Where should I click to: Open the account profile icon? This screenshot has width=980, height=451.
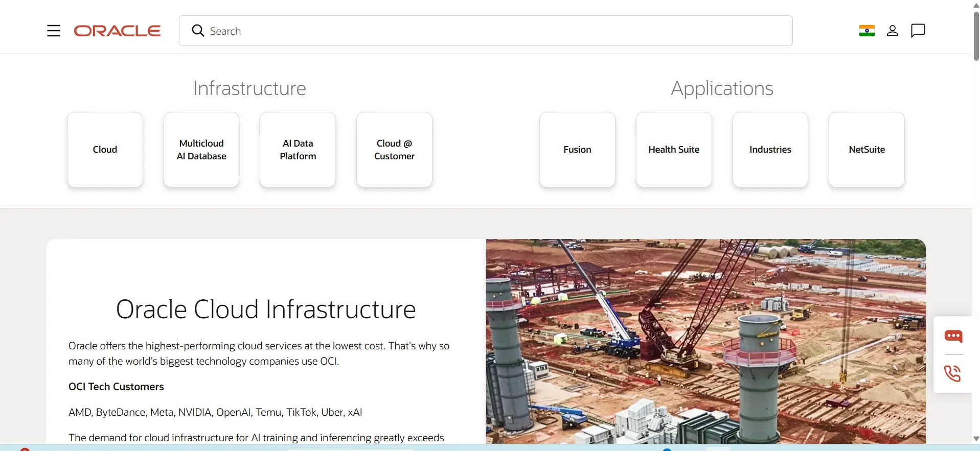click(x=893, y=31)
